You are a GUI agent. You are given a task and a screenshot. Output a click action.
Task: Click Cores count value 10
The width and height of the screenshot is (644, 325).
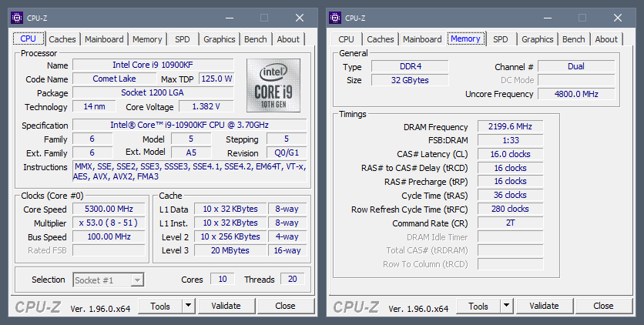point(223,279)
